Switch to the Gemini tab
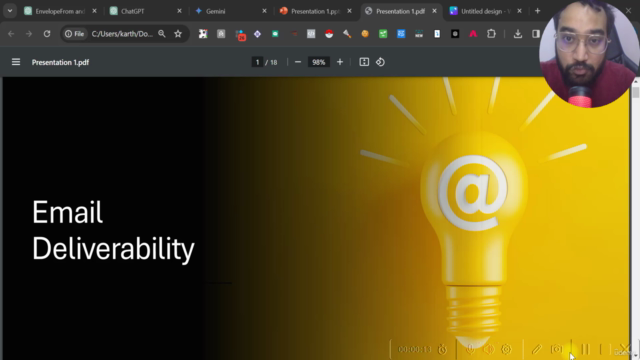Image resolution: width=640 pixels, height=360 pixels. 230,11
